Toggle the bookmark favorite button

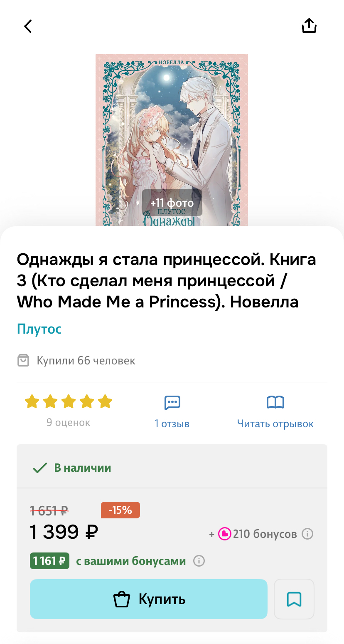point(294,599)
